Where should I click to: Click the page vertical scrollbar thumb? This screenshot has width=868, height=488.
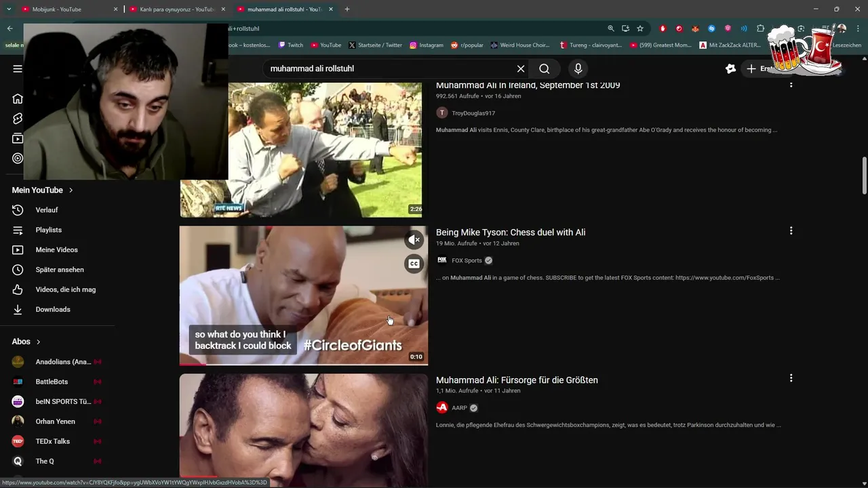pos(864,175)
